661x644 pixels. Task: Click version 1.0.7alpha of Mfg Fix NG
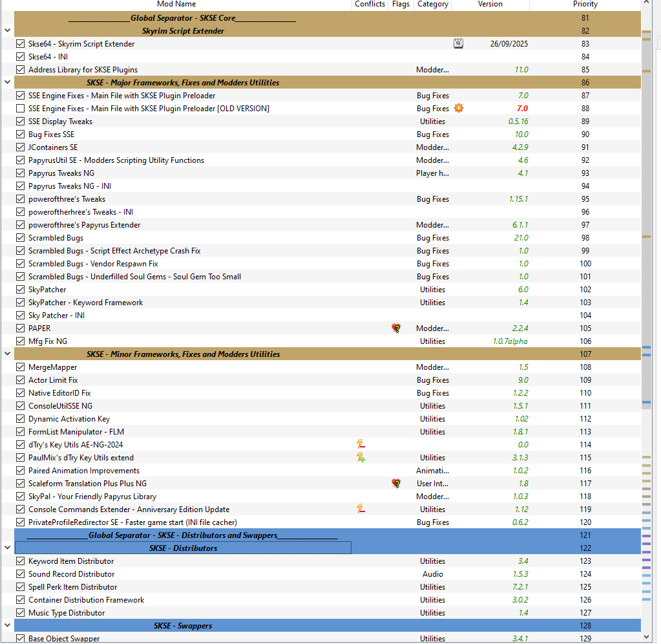point(510,341)
